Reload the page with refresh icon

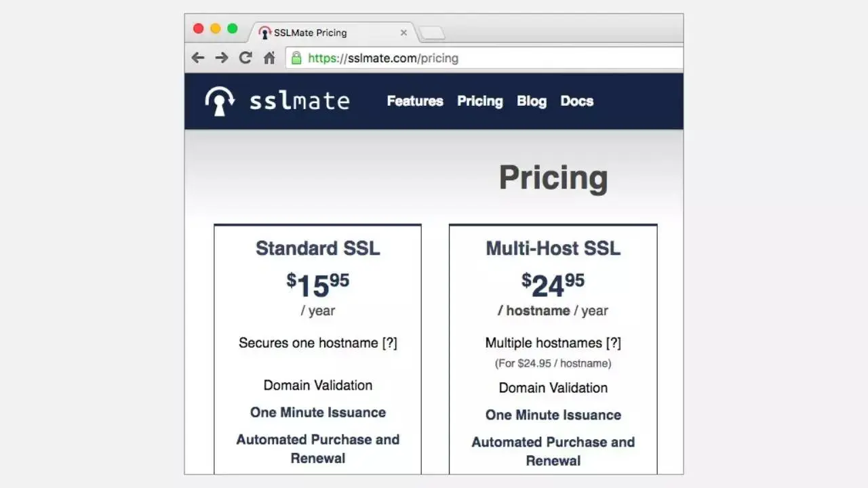tap(245, 58)
